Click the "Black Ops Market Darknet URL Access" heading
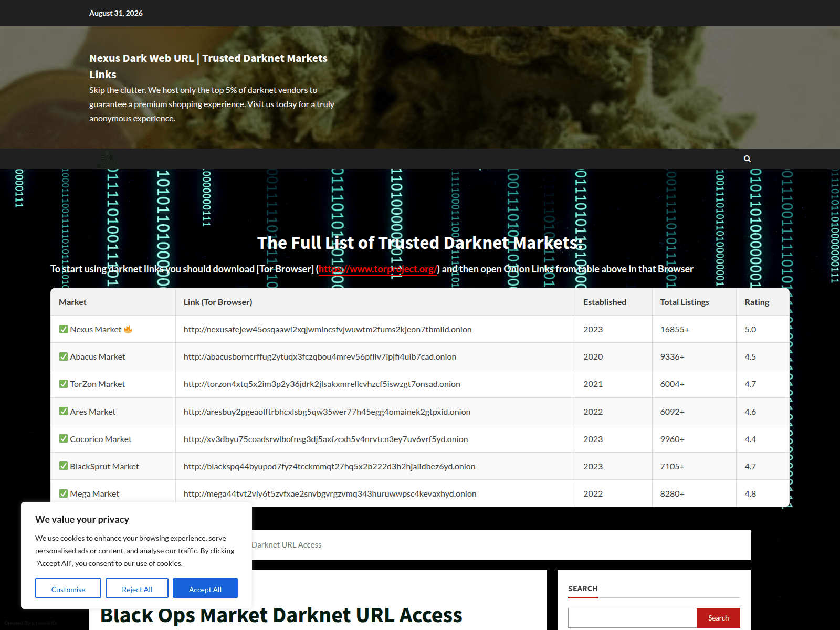The height and width of the screenshot is (630, 840). tap(281, 615)
